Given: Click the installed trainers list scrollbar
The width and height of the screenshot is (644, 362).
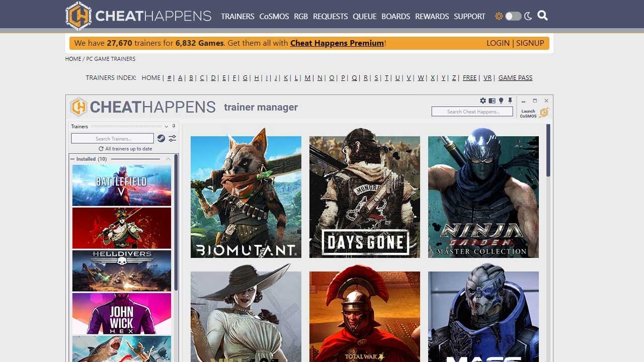Looking at the screenshot, I should [176, 223].
